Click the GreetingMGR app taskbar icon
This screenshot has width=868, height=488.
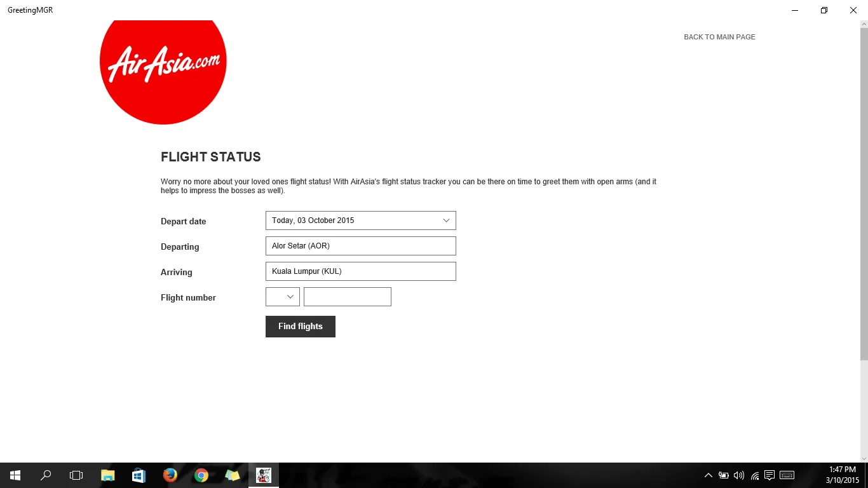click(x=264, y=475)
